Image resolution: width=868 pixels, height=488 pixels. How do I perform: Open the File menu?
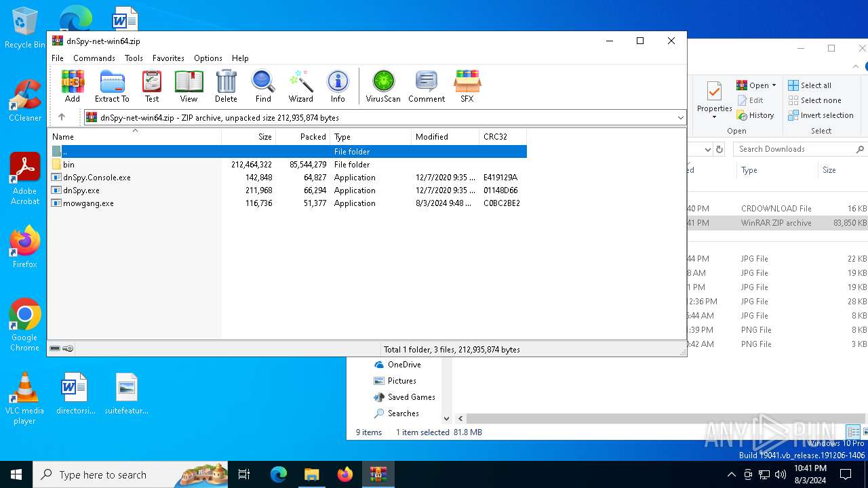(x=58, y=58)
